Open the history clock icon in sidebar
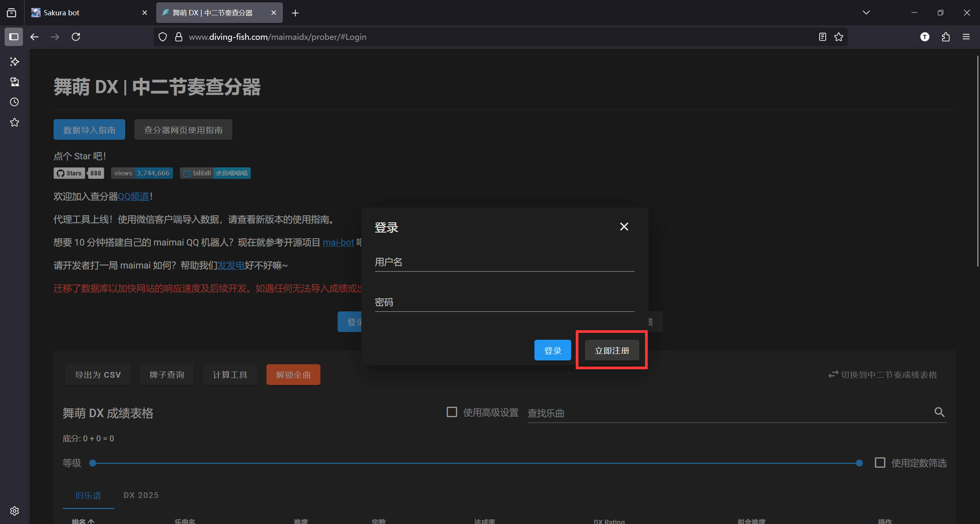 coord(15,102)
